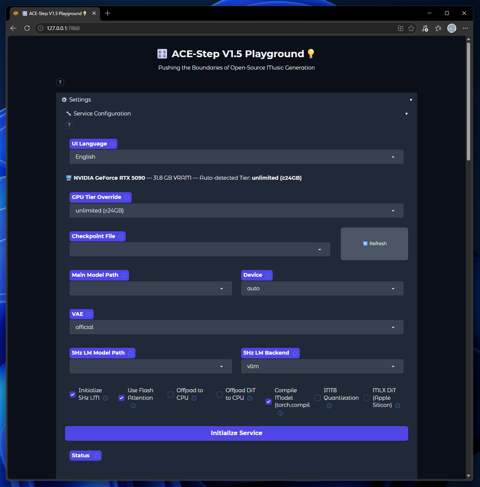Open the 5Hz LM Backend dropdown
This screenshot has width=480, height=487.
[322, 366]
